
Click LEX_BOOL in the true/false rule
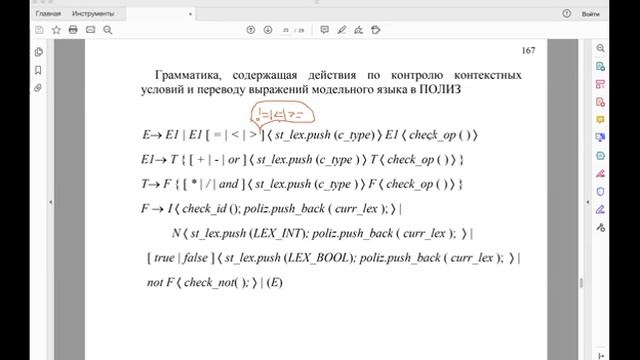319,258
